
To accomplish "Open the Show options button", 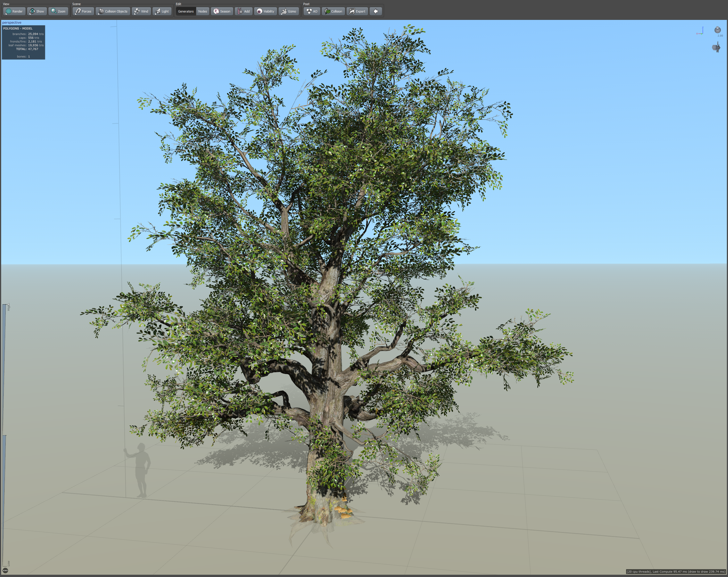I will [37, 11].
